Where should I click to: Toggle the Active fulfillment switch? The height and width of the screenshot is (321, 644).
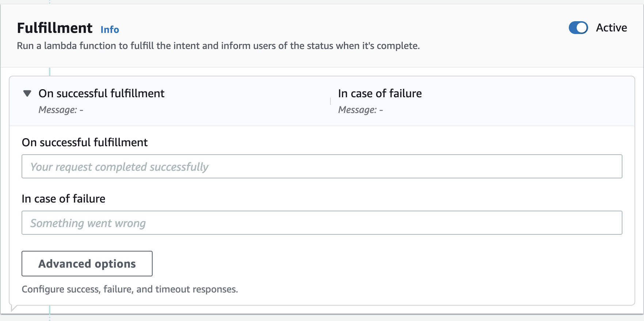pos(578,28)
